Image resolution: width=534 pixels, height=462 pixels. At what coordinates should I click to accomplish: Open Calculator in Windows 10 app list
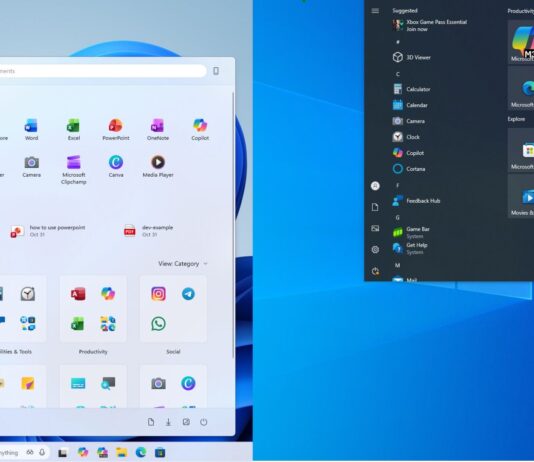point(411,89)
